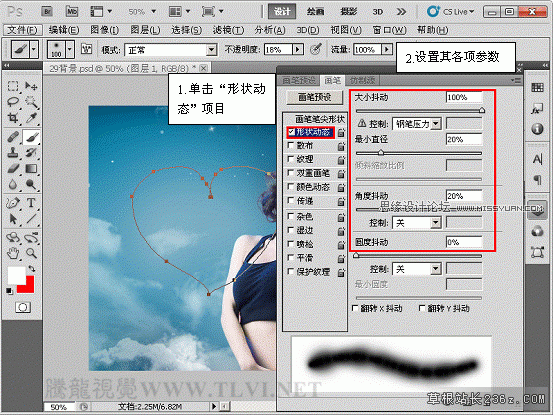Toggle the Quick Mask mode icon
The image size is (553, 415).
tap(23, 307)
